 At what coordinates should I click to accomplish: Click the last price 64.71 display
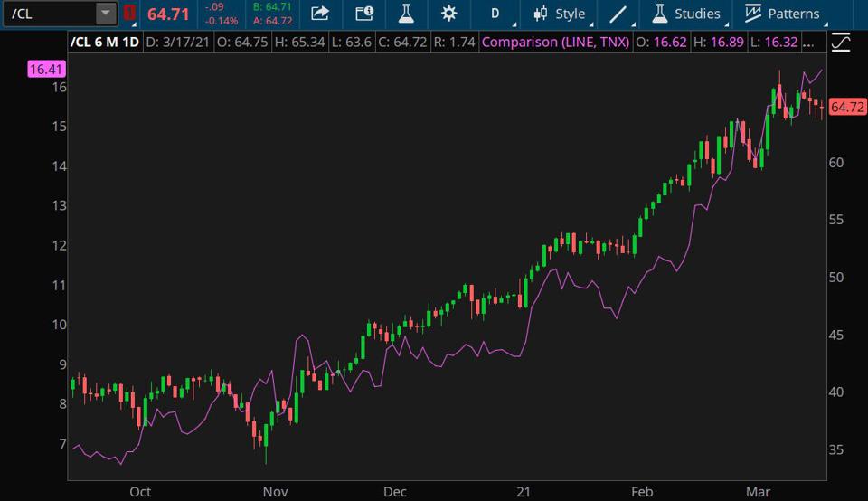click(168, 14)
